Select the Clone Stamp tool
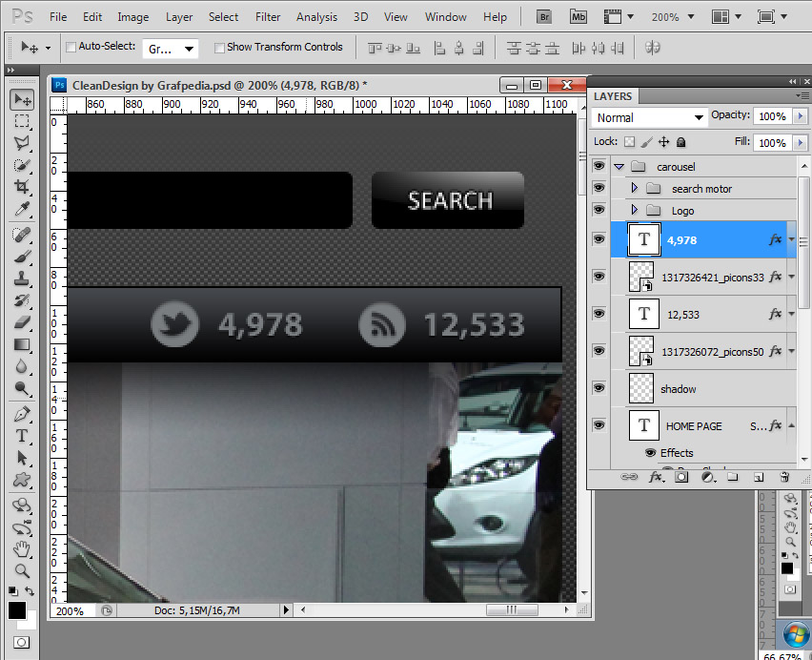 pos(22,278)
